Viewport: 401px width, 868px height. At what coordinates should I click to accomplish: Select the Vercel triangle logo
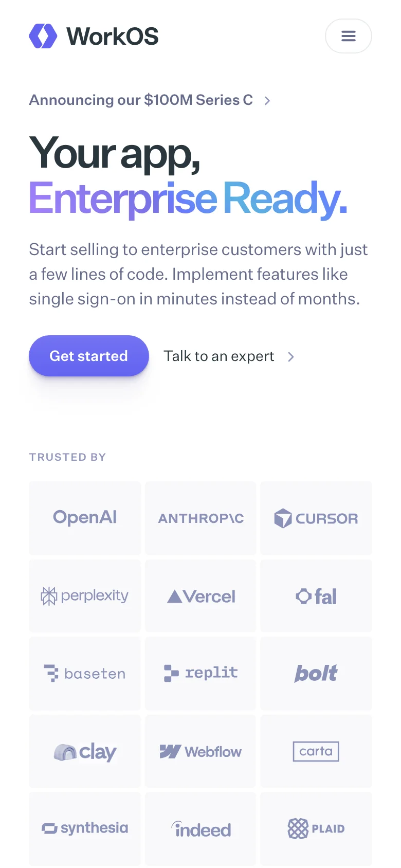click(x=200, y=595)
